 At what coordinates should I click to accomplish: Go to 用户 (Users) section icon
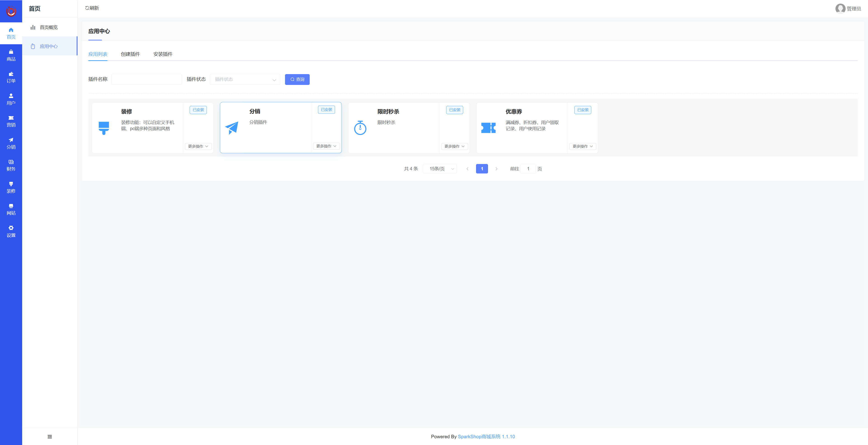[x=11, y=99]
